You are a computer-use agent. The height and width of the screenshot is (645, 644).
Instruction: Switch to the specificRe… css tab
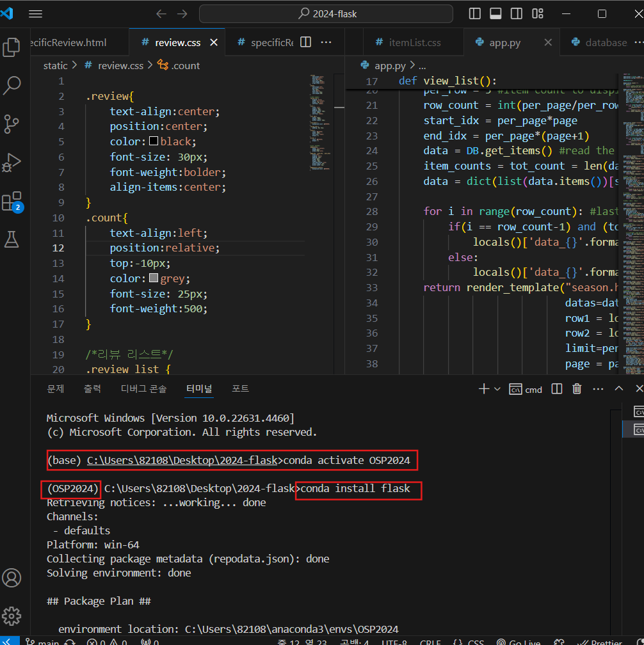[x=266, y=42]
